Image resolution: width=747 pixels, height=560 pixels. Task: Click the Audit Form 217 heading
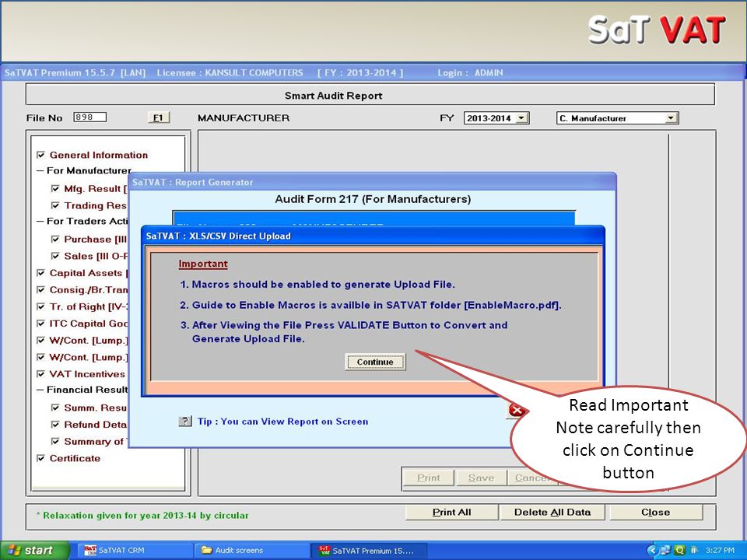tap(373, 199)
